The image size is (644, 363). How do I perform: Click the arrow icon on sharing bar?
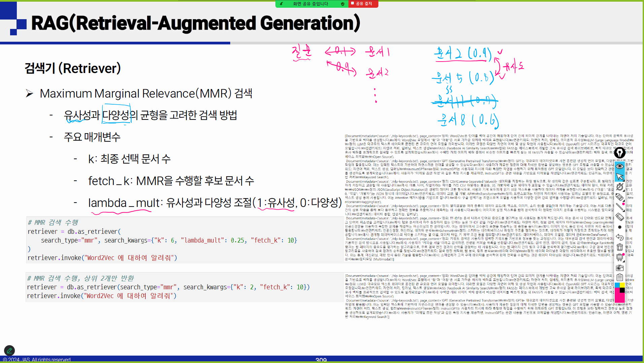tap(281, 4)
